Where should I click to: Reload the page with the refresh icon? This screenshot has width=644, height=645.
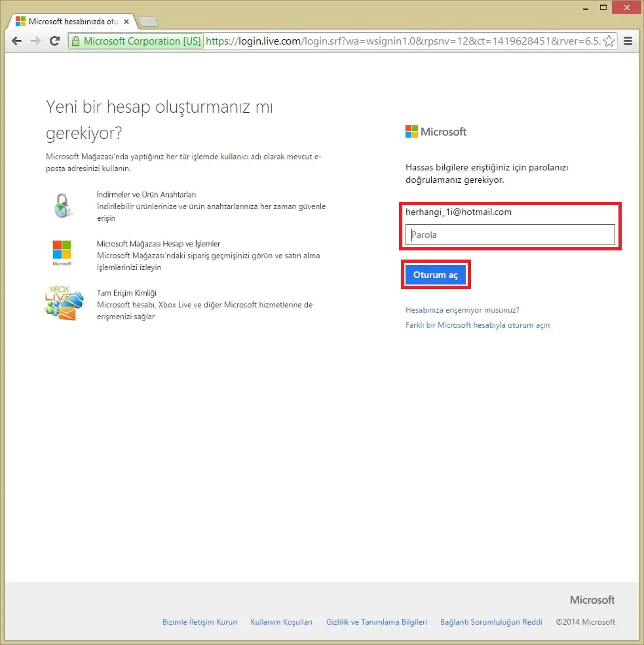click(x=54, y=41)
